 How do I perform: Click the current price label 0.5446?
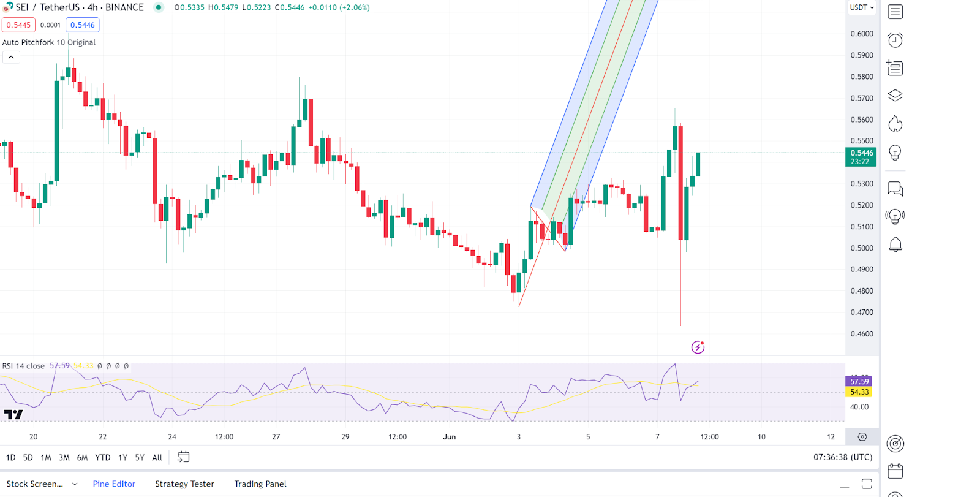pos(861,157)
